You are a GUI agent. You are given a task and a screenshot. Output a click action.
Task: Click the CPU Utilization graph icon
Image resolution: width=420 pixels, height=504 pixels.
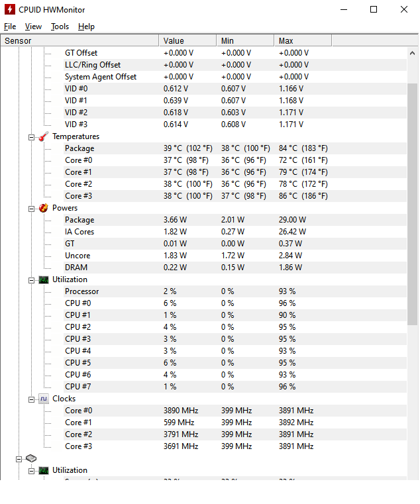(44, 279)
